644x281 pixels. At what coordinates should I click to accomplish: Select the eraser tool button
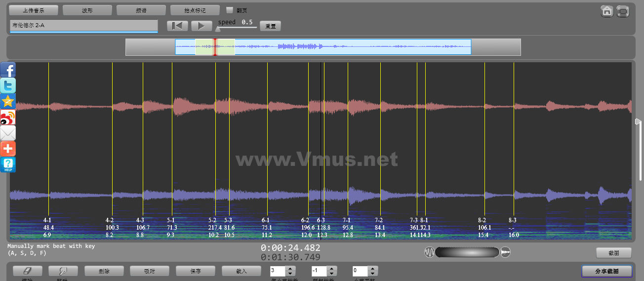(28, 271)
